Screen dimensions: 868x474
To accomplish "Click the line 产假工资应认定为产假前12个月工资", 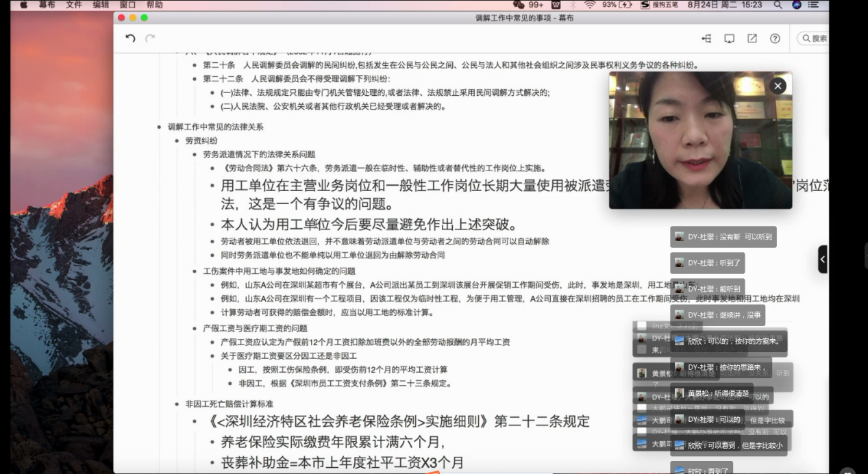I will 365,342.
